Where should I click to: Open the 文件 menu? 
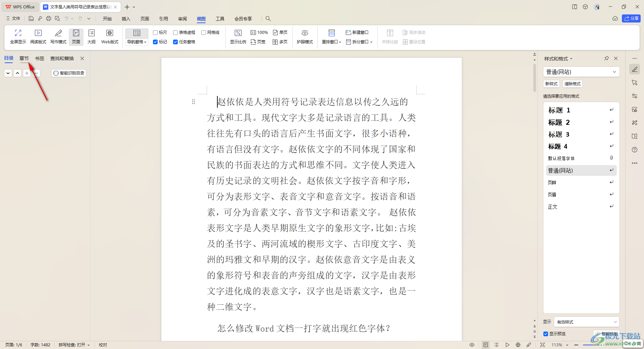13,18
